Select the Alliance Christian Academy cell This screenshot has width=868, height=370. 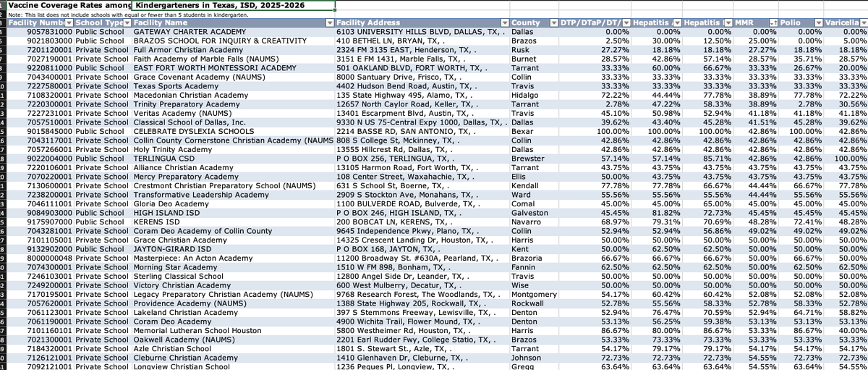(x=234, y=167)
